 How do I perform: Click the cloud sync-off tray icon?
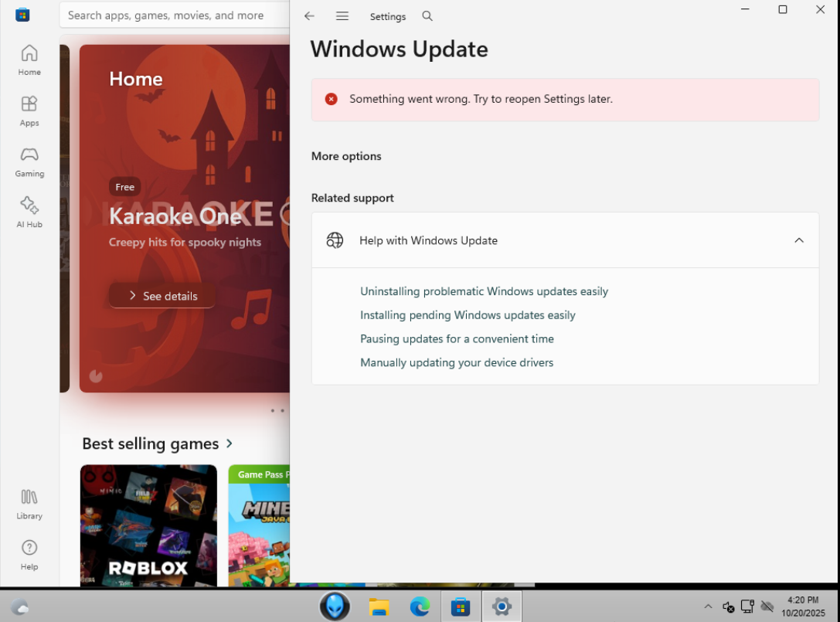click(767, 607)
